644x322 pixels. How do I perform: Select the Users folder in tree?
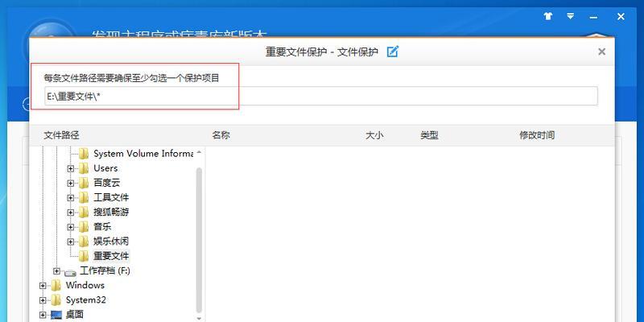pyautogui.click(x=105, y=168)
